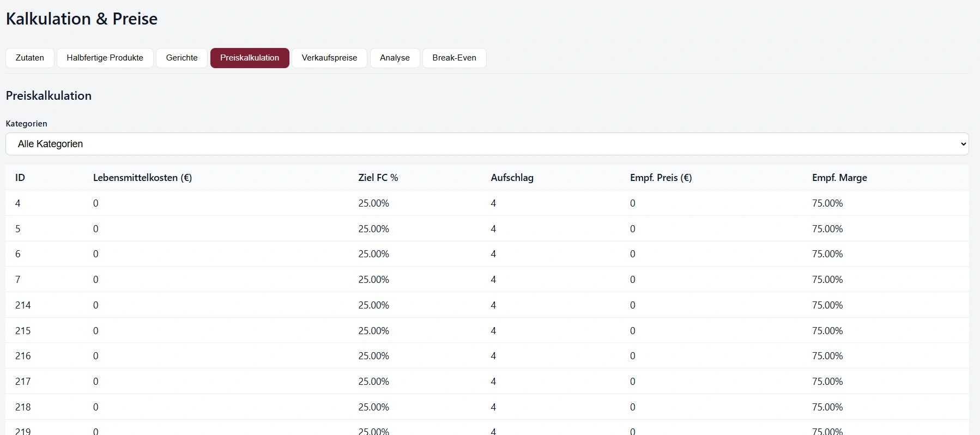Select row with ID 218
Screen dimensions: 980x435
click(x=487, y=407)
